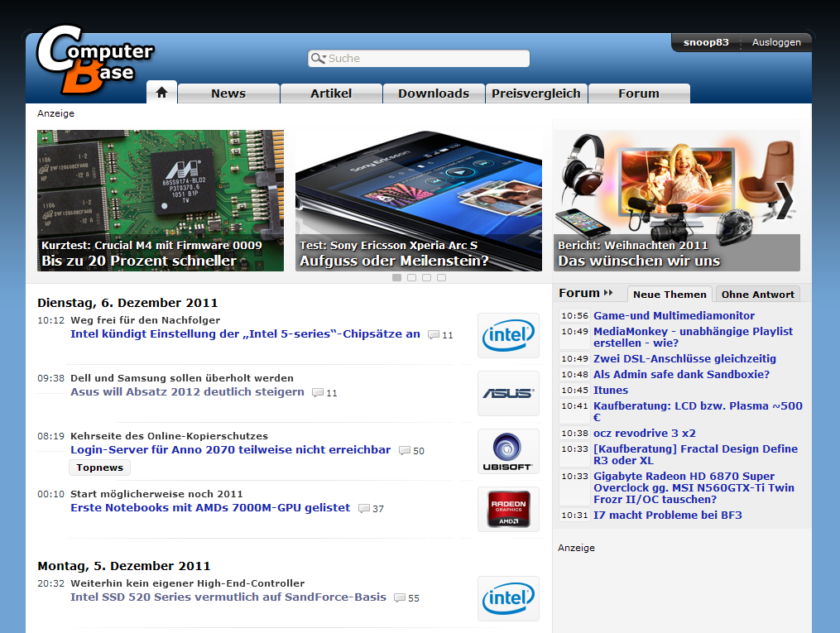The image size is (840, 633).
Task: Open Weihnachten 2011 Bericht teaser
Action: click(x=677, y=200)
